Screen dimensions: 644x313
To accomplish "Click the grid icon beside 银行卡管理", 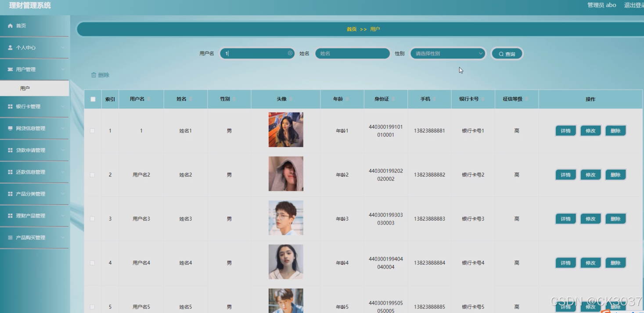I will click(x=10, y=106).
